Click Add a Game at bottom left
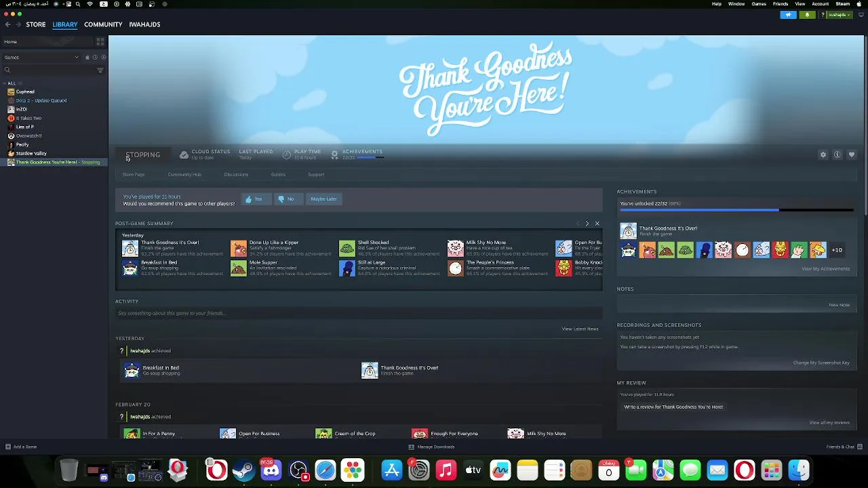This screenshot has width=868, height=488. (x=21, y=447)
